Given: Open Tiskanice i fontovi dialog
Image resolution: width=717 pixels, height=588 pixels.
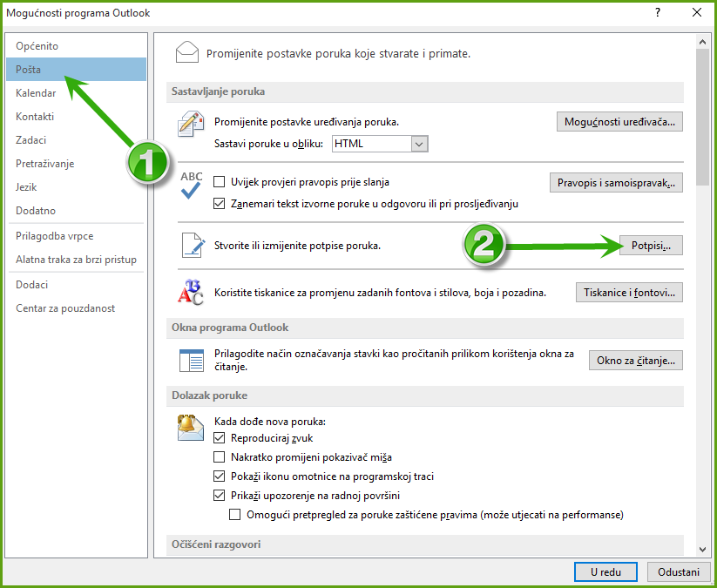Looking at the screenshot, I should pos(629,293).
